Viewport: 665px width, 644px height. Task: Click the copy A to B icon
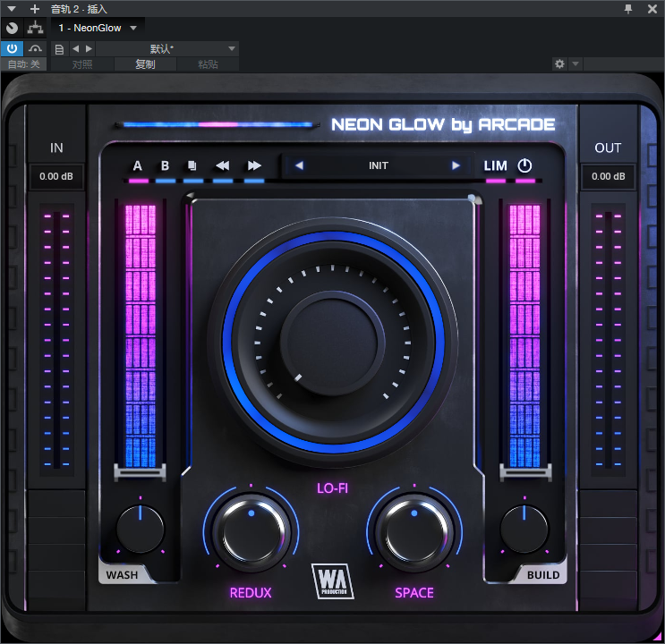click(x=192, y=165)
